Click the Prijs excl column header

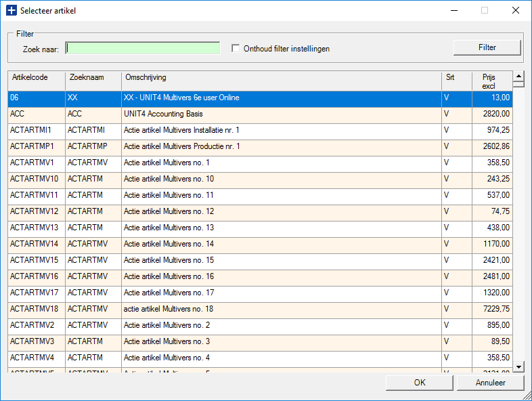(x=492, y=81)
